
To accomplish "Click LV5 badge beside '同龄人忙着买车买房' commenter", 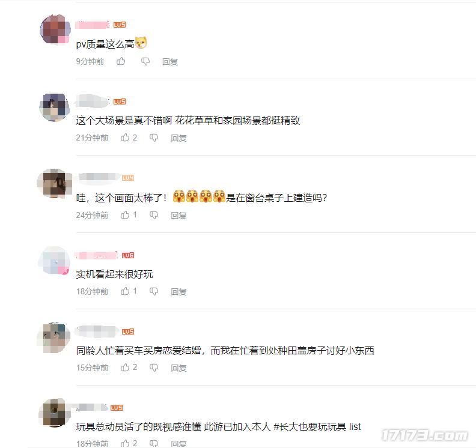I will (x=128, y=331).
